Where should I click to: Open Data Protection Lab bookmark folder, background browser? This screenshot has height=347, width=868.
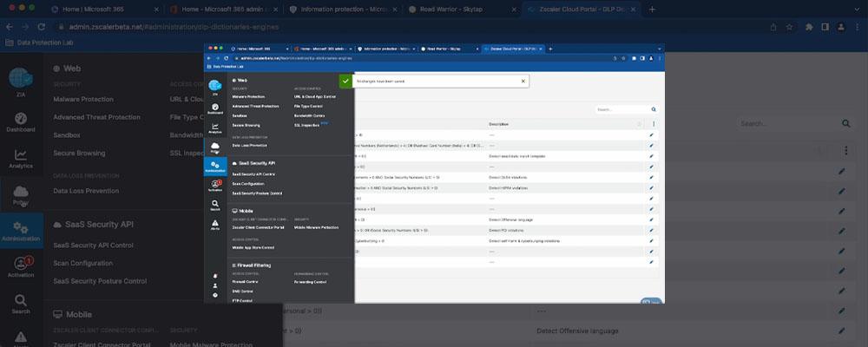click(39, 43)
